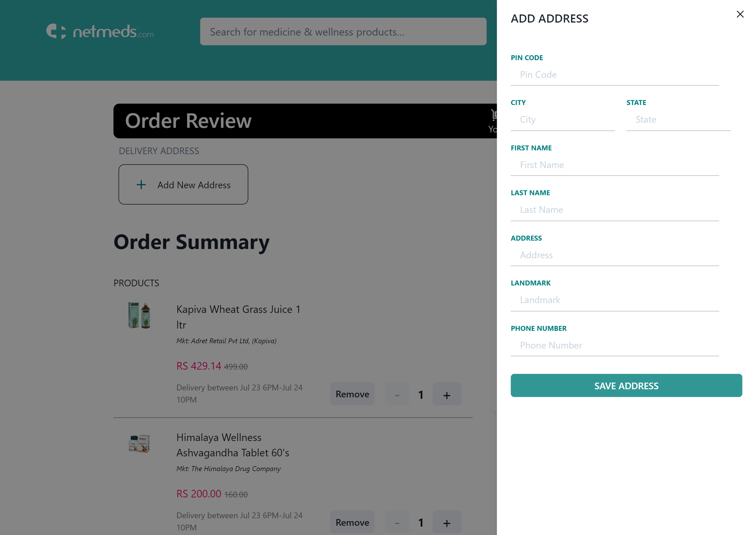Click the Last Name field
The height and width of the screenshot is (535, 756).
pos(614,210)
